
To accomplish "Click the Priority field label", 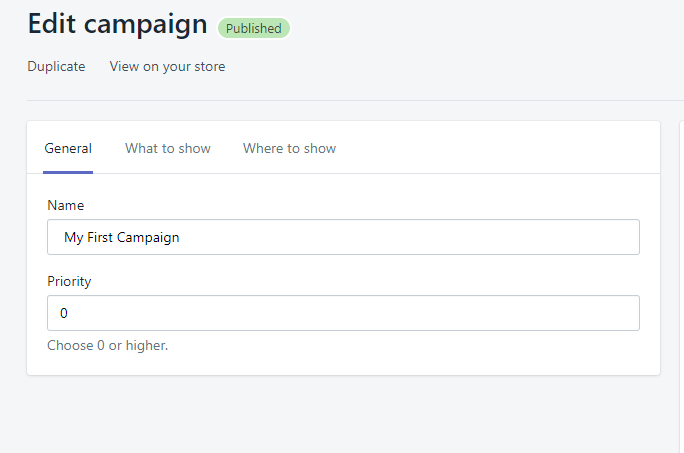I will (x=68, y=281).
